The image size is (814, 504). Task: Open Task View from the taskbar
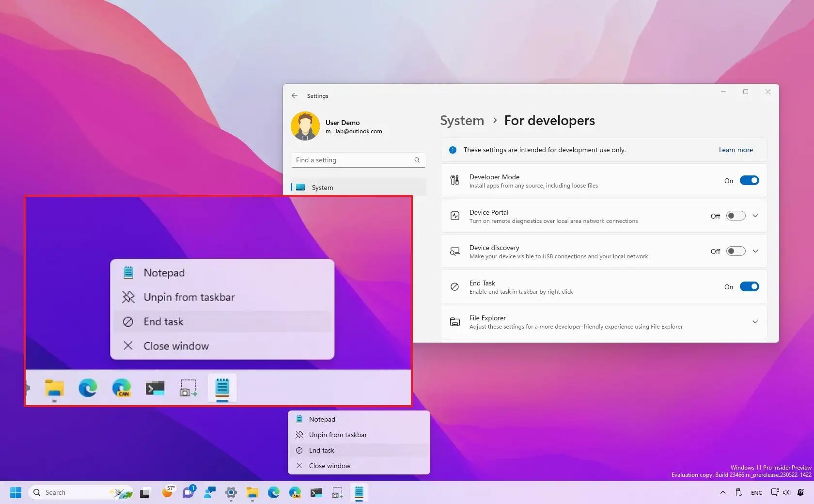click(144, 493)
